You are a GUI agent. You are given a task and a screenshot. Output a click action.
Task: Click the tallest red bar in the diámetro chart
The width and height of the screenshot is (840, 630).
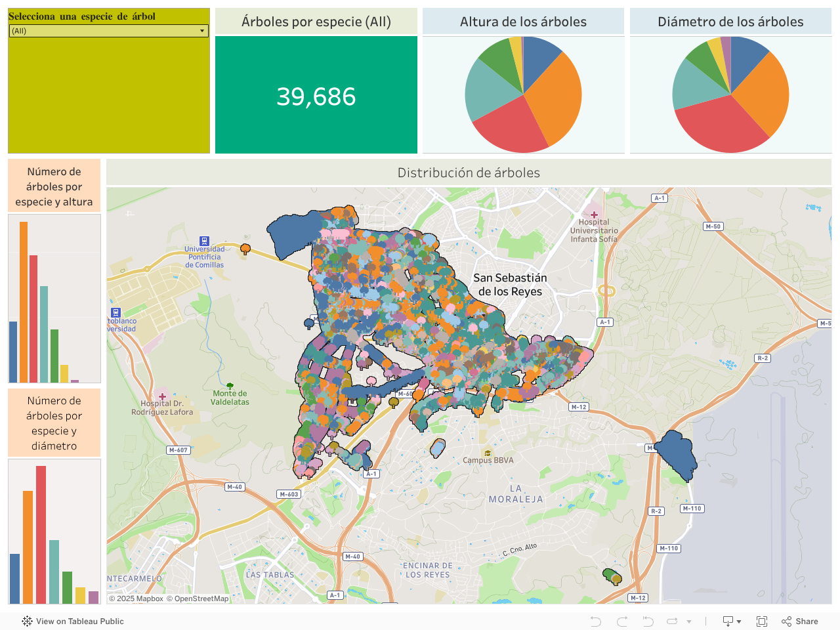click(41, 534)
